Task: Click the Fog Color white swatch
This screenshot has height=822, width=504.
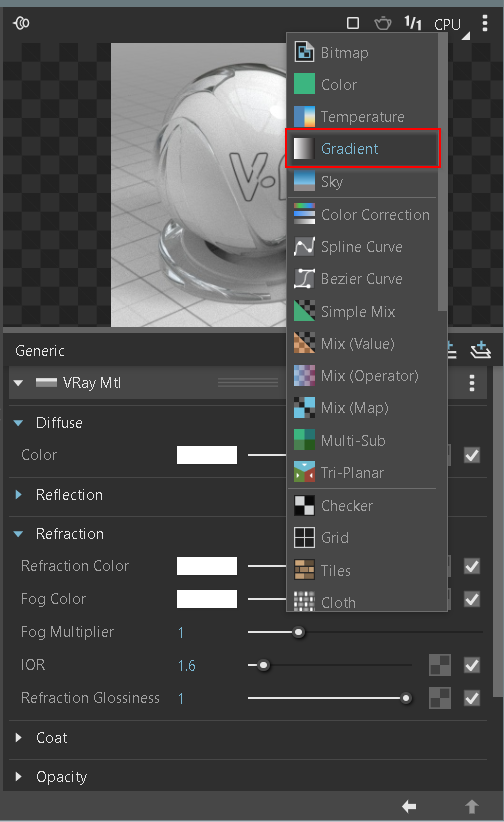Action: coord(207,599)
